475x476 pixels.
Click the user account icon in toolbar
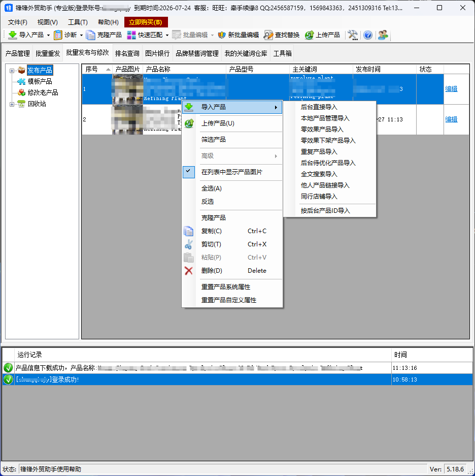point(383,35)
